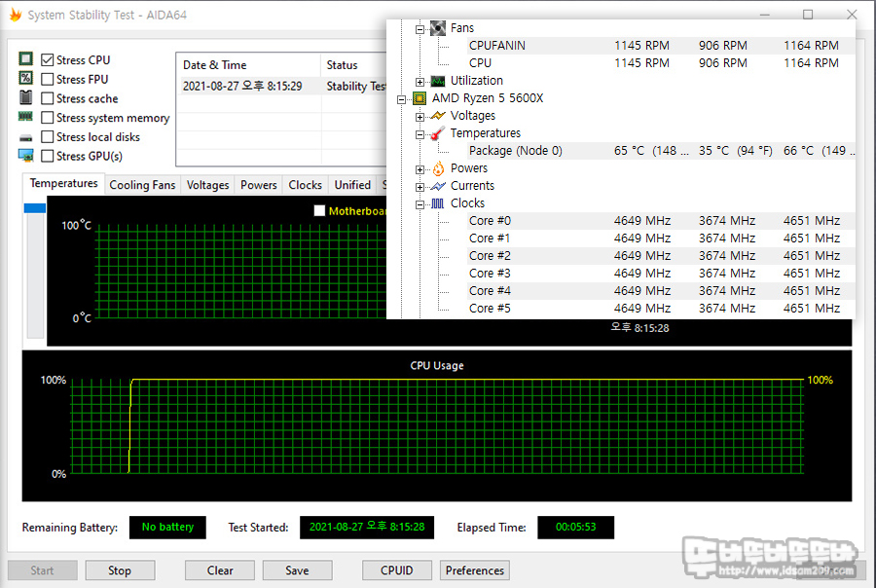Image resolution: width=876 pixels, height=588 pixels.
Task: Click the disabled Start button
Action: click(43, 570)
